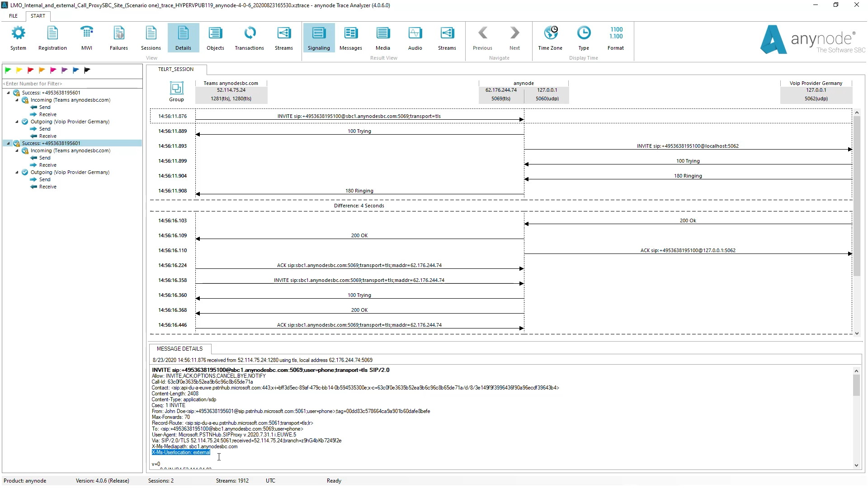868x488 pixels.
Task: Open the Transactions view
Action: 250,38
